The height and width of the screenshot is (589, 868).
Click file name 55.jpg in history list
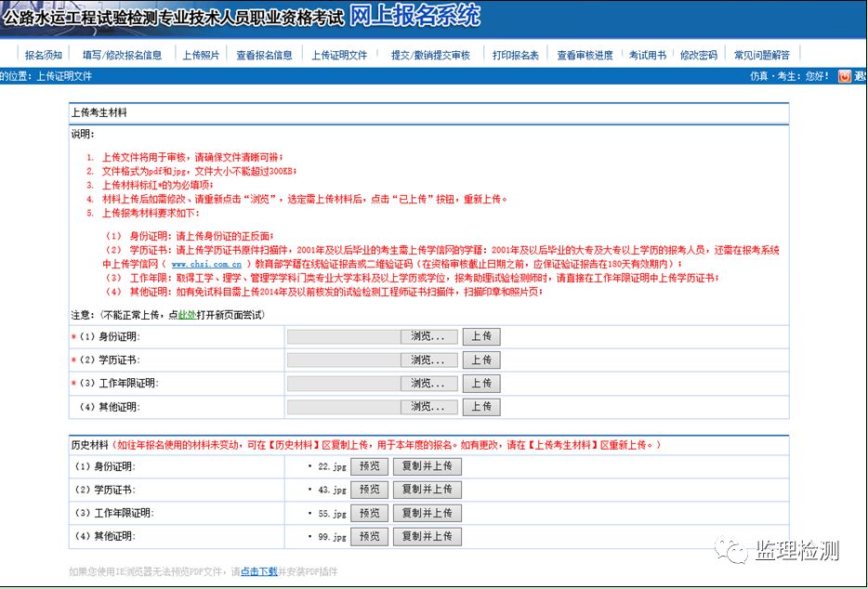click(x=332, y=513)
